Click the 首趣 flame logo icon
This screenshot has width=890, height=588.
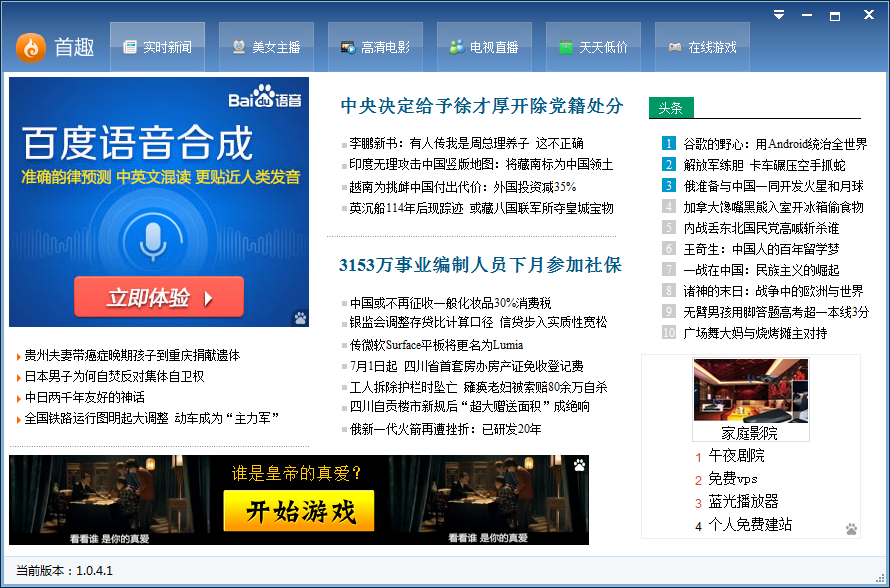(x=31, y=47)
